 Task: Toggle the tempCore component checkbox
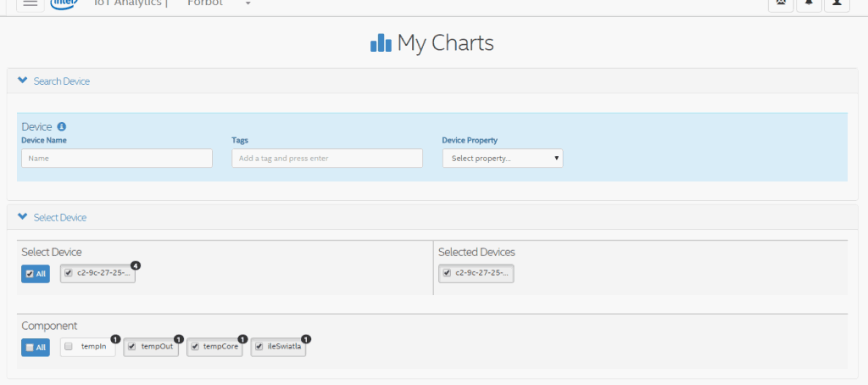tap(195, 347)
